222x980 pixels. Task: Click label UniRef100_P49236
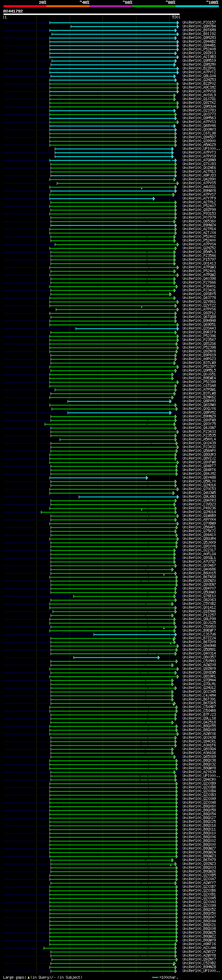199,508
